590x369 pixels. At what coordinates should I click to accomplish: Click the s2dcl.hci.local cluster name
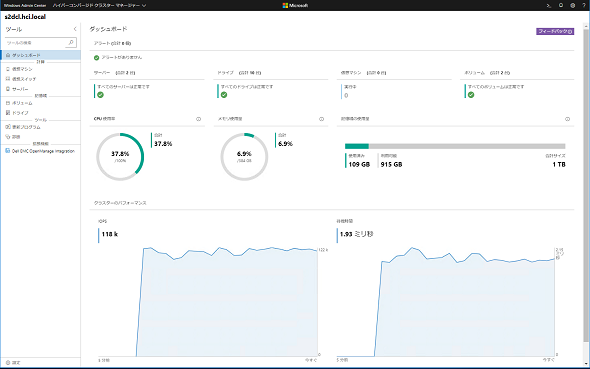click(x=25, y=17)
